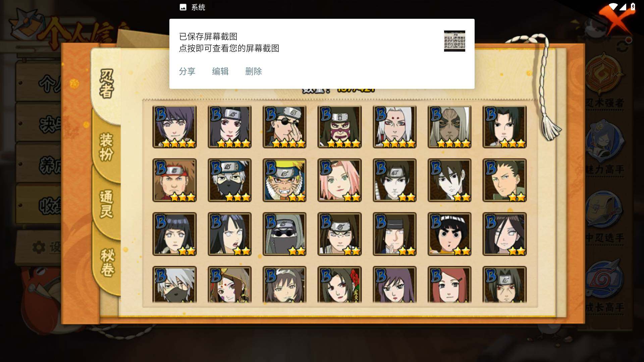
Task: Select the Kakashi ninja portrait with blue headband
Action: pyautogui.click(x=229, y=180)
